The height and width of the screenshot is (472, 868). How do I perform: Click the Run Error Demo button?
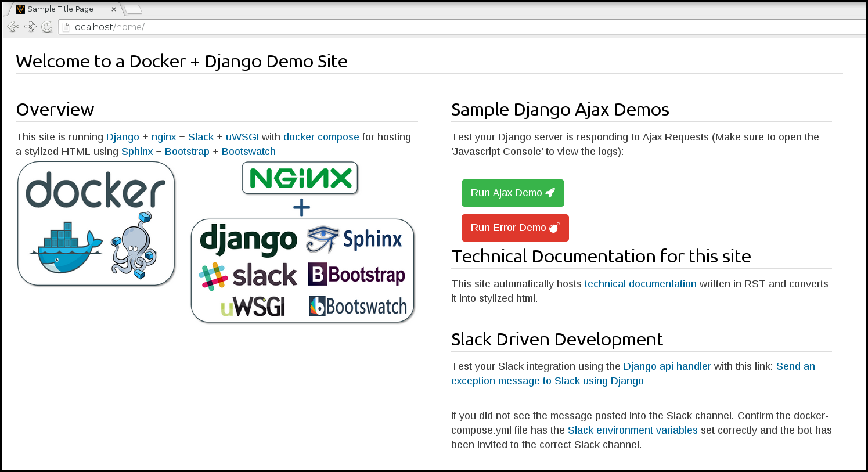coord(515,228)
